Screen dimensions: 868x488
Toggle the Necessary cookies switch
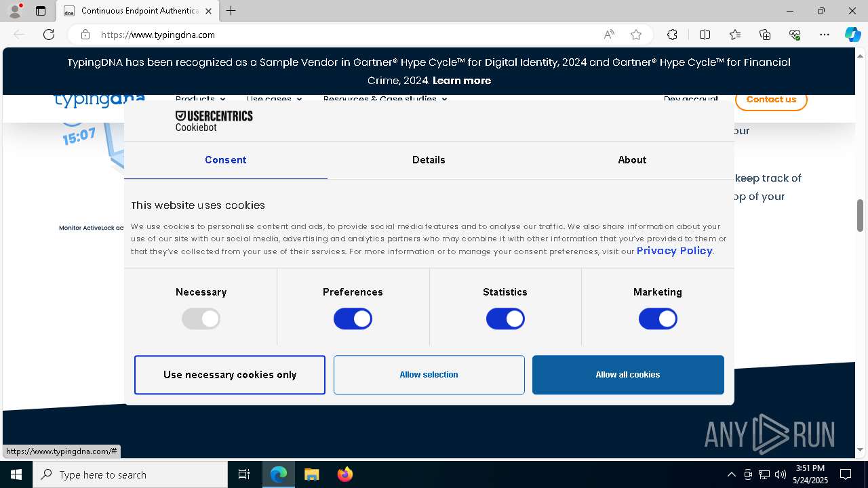(x=201, y=319)
